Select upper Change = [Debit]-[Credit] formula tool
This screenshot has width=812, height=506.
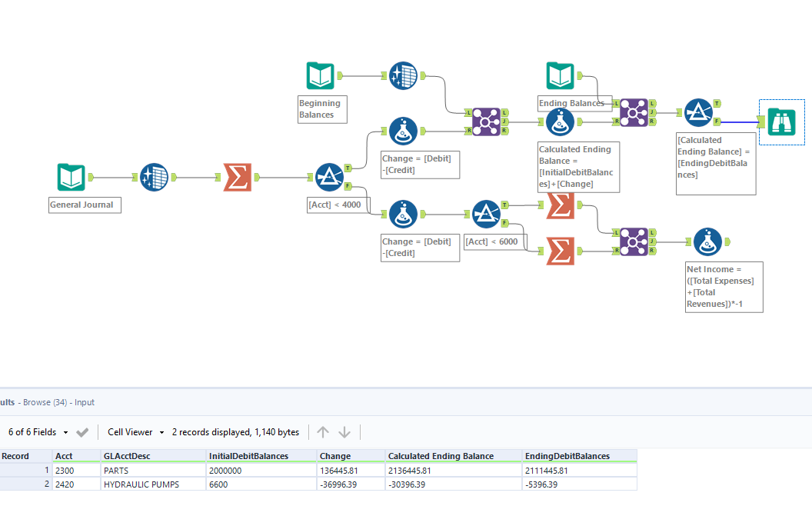(x=403, y=131)
